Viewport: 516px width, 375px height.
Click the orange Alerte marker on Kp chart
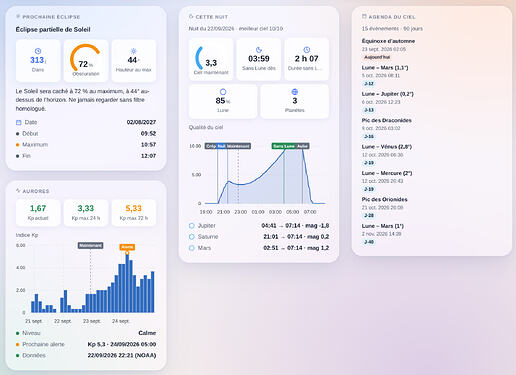click(127, 247)
